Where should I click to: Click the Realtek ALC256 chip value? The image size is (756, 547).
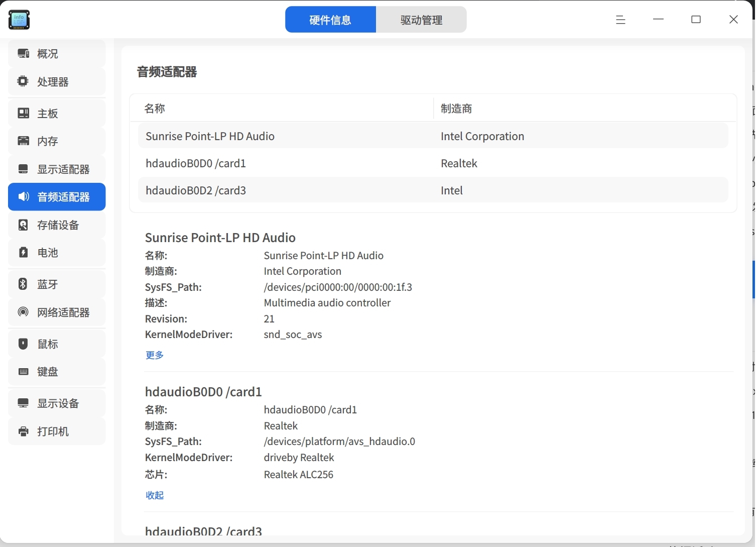pyautogui.click(x=299, y=475)
